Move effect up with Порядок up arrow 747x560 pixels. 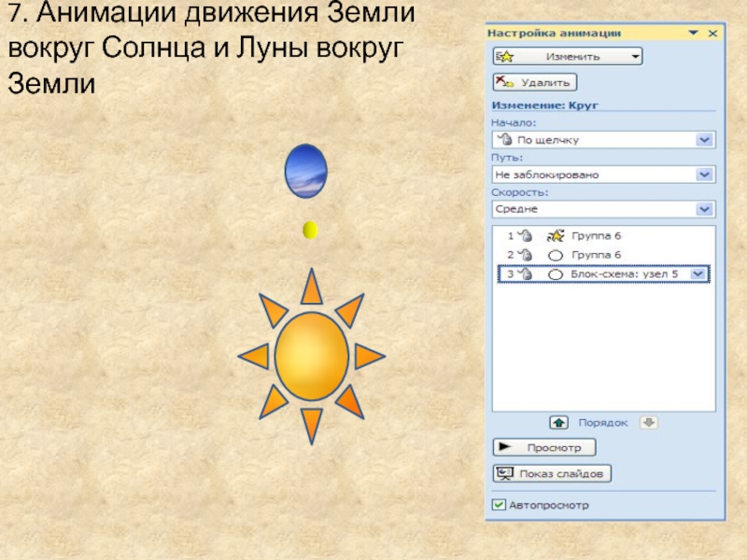(558, 423)
